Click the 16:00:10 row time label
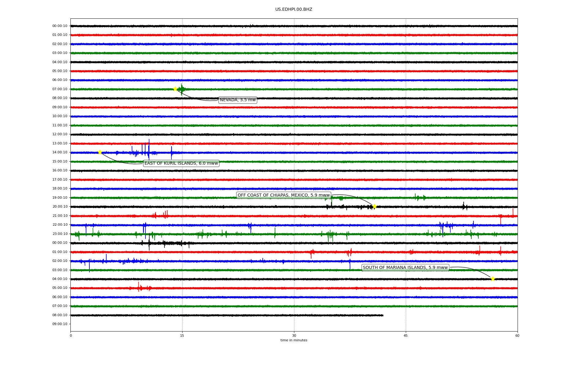588x368 pixels. coord(60,171)
